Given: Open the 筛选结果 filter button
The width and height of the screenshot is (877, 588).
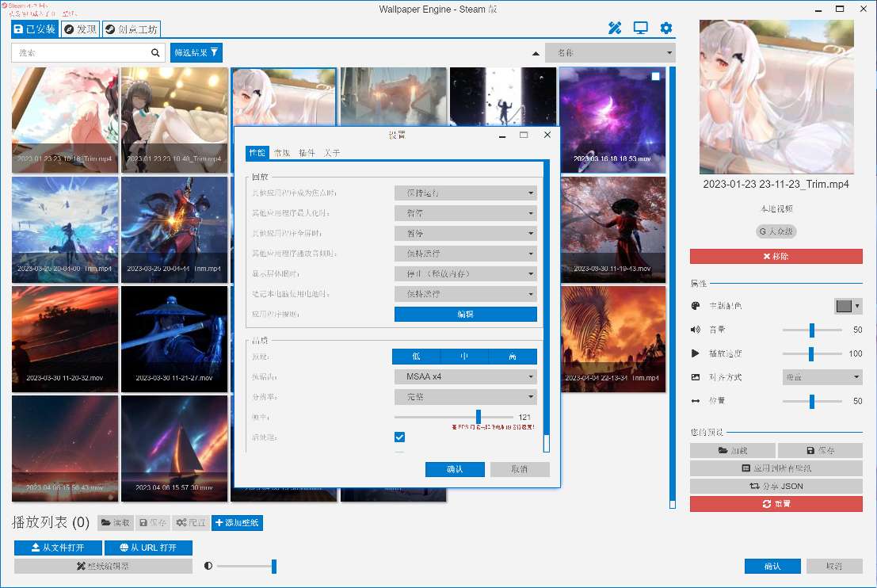Looking at the screenshot, I should point(196,52).
